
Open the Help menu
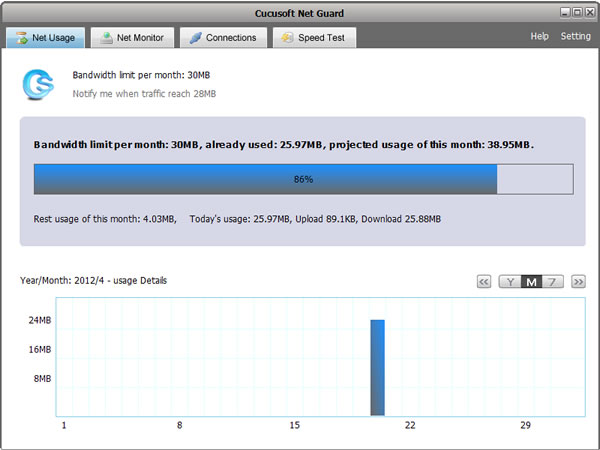click(539, 36)
